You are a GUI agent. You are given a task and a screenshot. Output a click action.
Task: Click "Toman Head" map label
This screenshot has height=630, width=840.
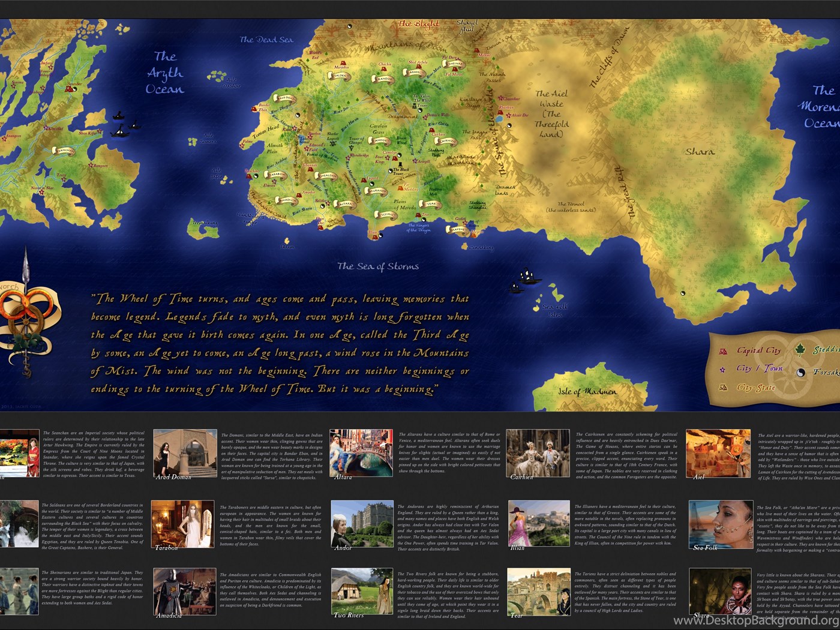266,131
